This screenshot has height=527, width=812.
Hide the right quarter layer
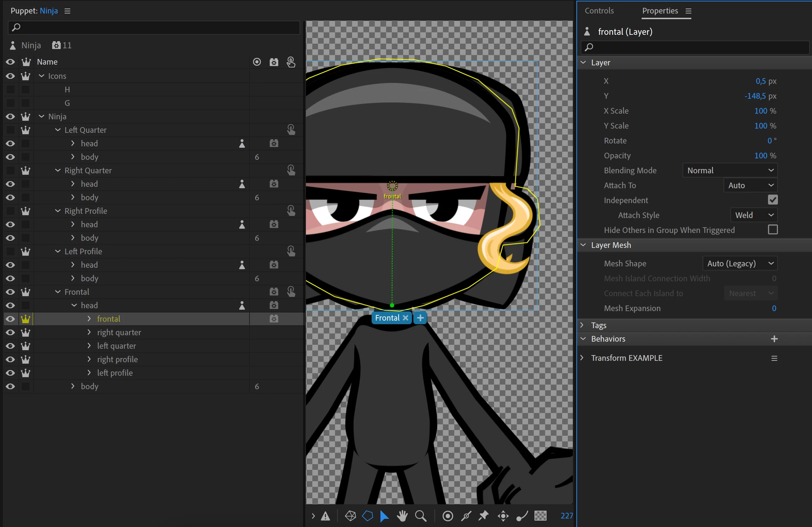pos(10,332)
